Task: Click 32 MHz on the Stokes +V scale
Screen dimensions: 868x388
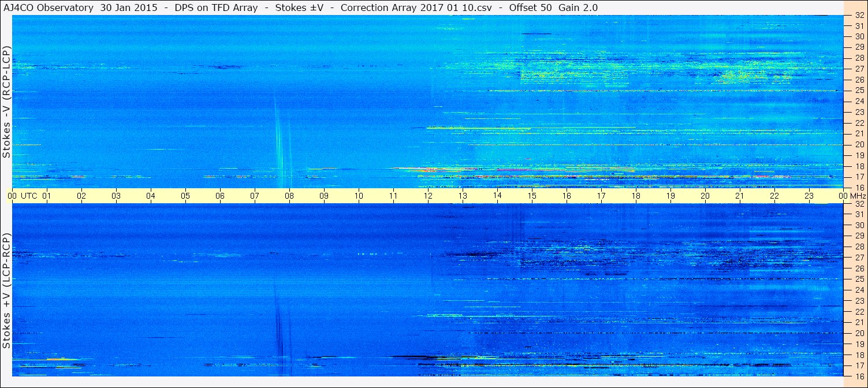Action: [x=859, y=204]
